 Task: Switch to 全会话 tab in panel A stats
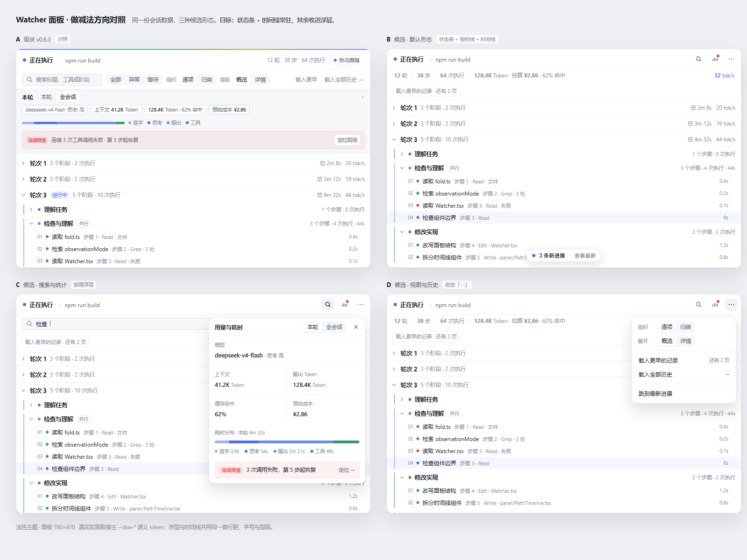coord(68,97)
